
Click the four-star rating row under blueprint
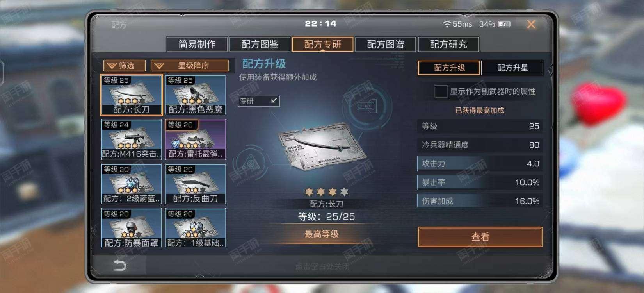pos(327,191)
